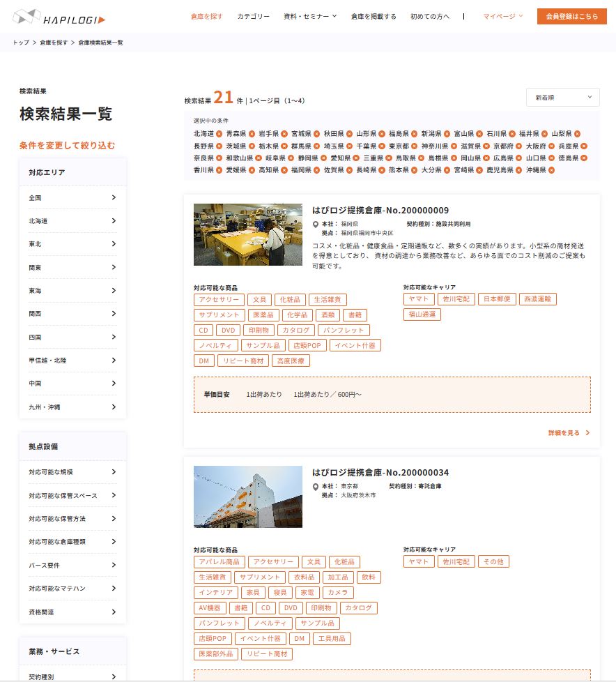This screenshot has height=682, width=616.
Task: Remove the 東京都 filter condition
Action: pos(415,146)
